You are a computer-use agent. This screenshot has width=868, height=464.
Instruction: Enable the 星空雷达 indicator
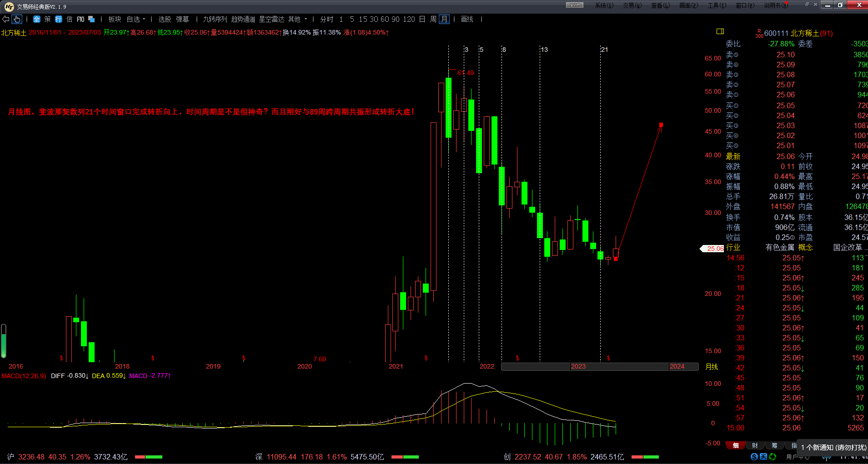[271, 19]
